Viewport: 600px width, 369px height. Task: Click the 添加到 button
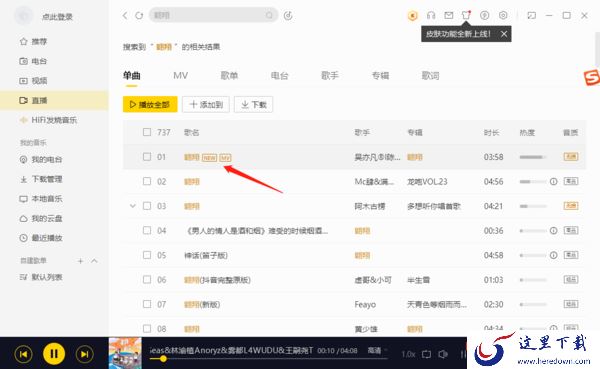(x=206, y=104)
